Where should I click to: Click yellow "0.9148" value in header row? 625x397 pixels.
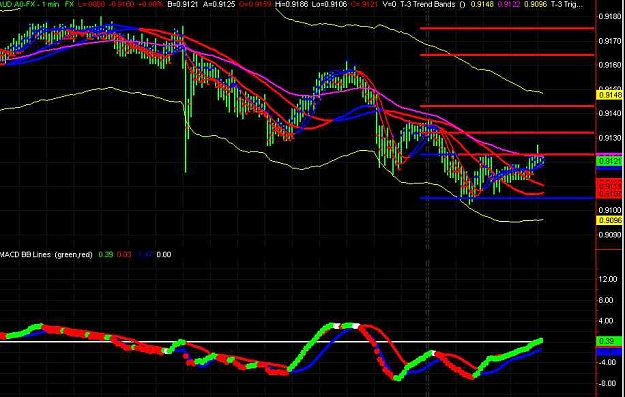482,5
